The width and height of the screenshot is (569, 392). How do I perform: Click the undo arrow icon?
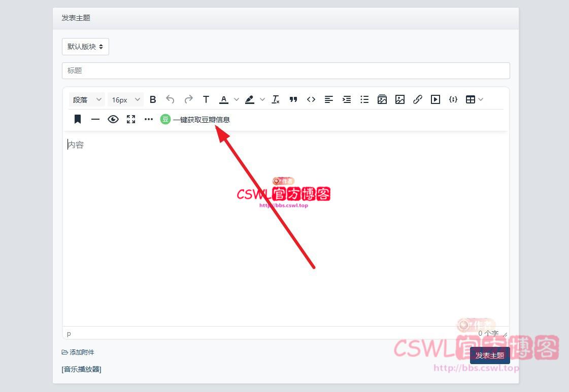tap(170, 99)
